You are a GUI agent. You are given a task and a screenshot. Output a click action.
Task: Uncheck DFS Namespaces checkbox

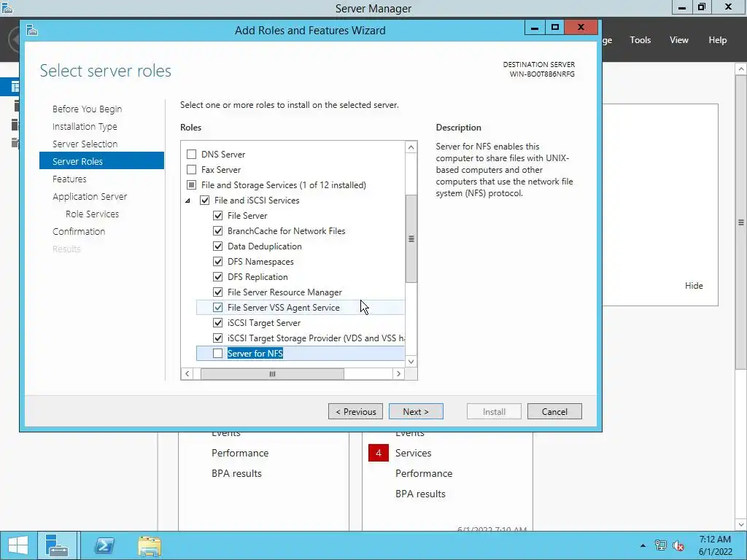coord(217,262)
